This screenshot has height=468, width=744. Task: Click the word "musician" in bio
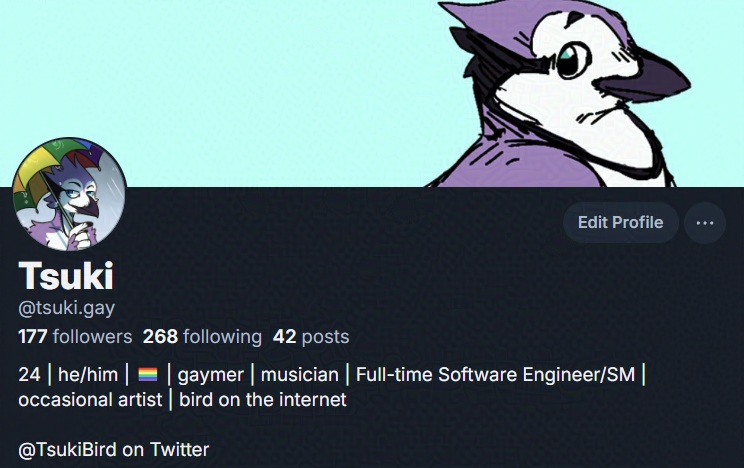[x=300, y=374]
